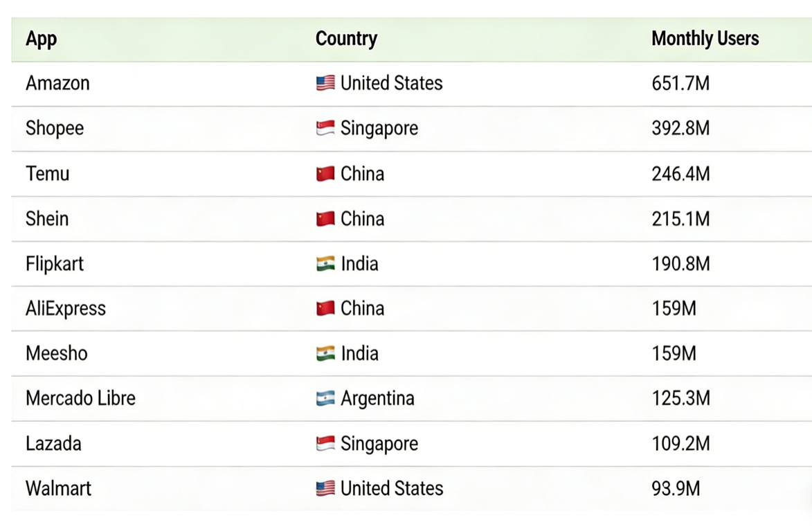This screenshot has width=812, height=527.
Task: Click the Argentina flag in Mercado Libre row
Action: click(x=325, y=398)
